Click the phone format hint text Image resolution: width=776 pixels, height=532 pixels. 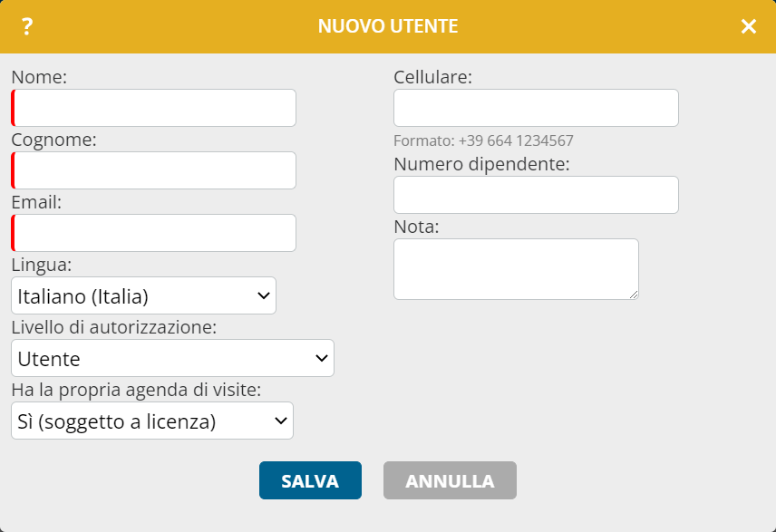(x=483, y=140)
